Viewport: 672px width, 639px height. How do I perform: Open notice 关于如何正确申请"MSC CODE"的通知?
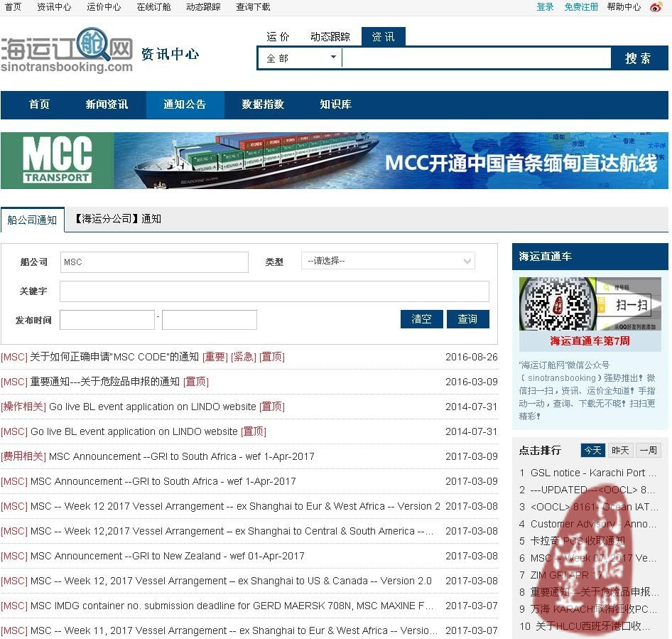pos(114,357)
